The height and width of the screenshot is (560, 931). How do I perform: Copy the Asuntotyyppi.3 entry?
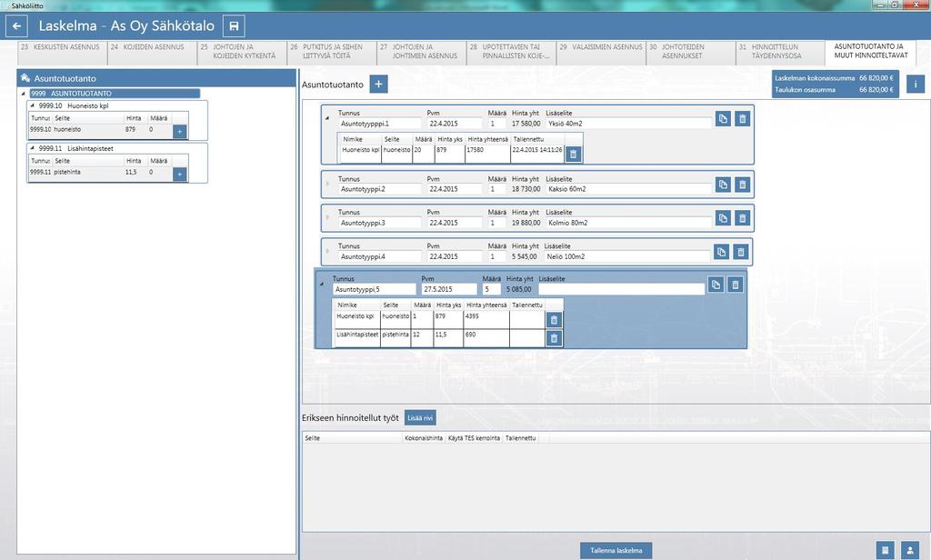click(x=723, y=218)
